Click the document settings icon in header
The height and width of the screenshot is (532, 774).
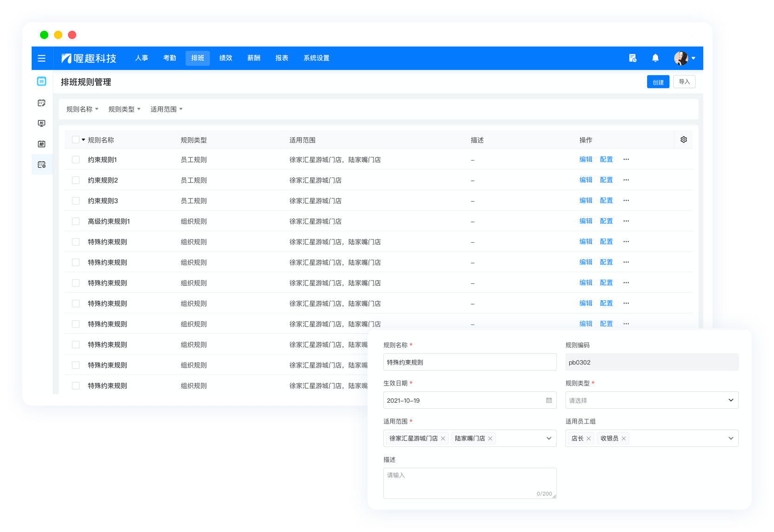coord(633,58)
